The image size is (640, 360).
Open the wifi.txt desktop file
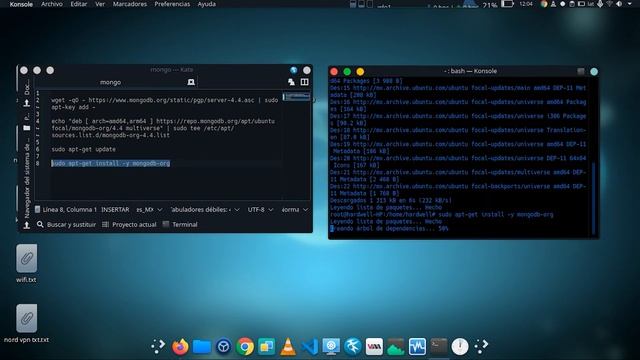(x=26, y=263)
